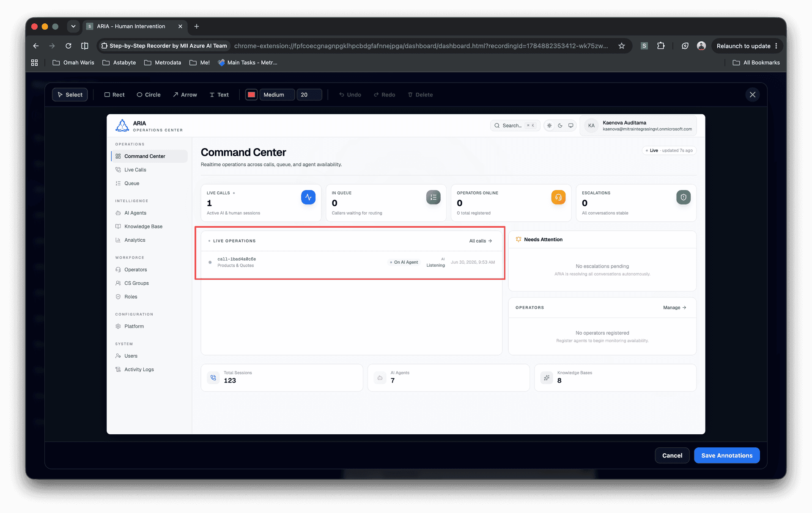Screen dimensions: 812x513
Task: Open Users in sidebar
Action: point(149,356)
